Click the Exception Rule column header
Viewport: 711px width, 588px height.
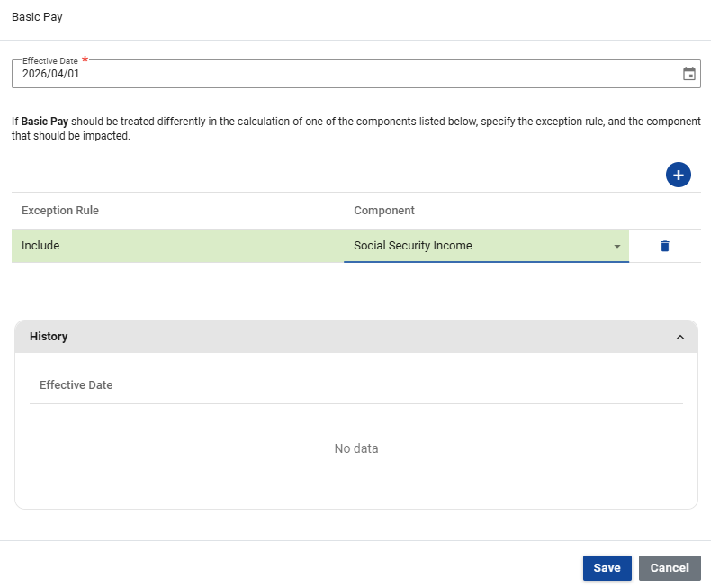[x=60, y=211]
